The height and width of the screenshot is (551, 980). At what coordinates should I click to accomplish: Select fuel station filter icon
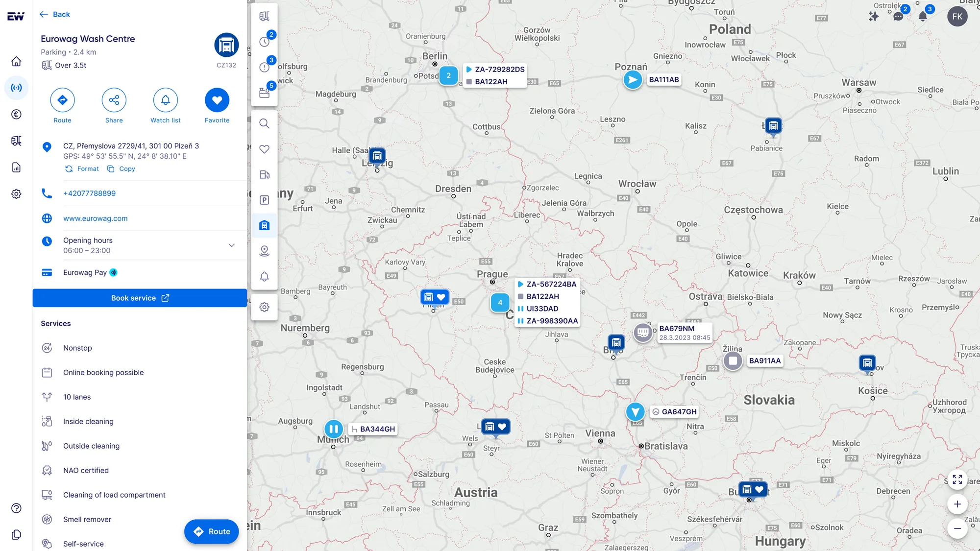click(264, 174)
